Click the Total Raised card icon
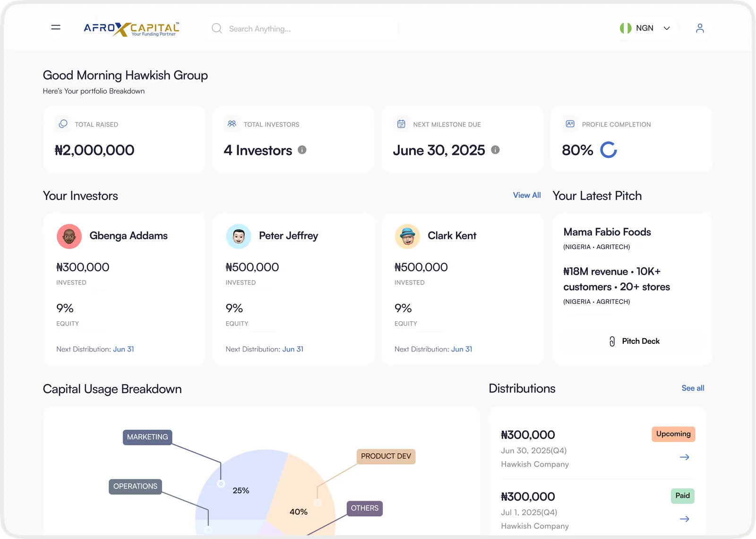Image resolution: width=756 pixels, height=539 pixels. [63, 124]
